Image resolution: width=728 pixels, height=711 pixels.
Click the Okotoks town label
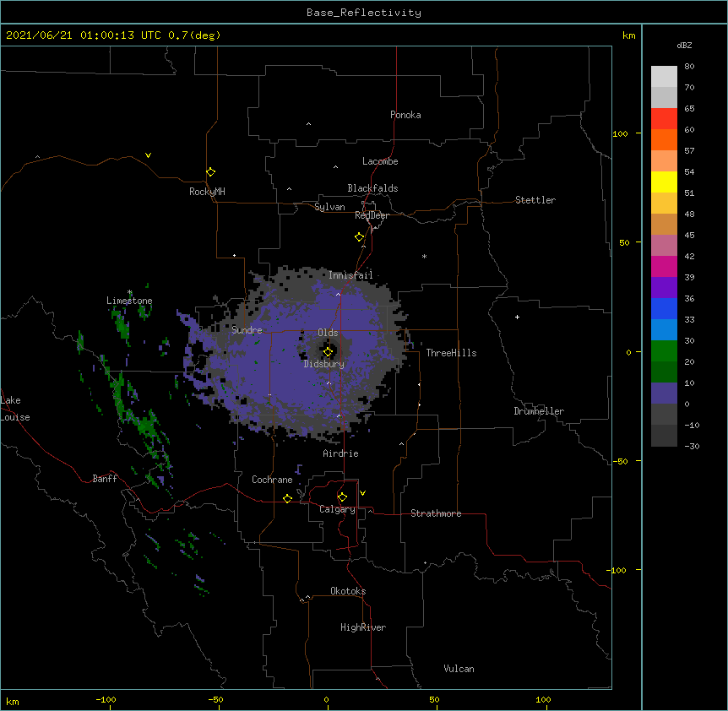(x=348, y=591)
